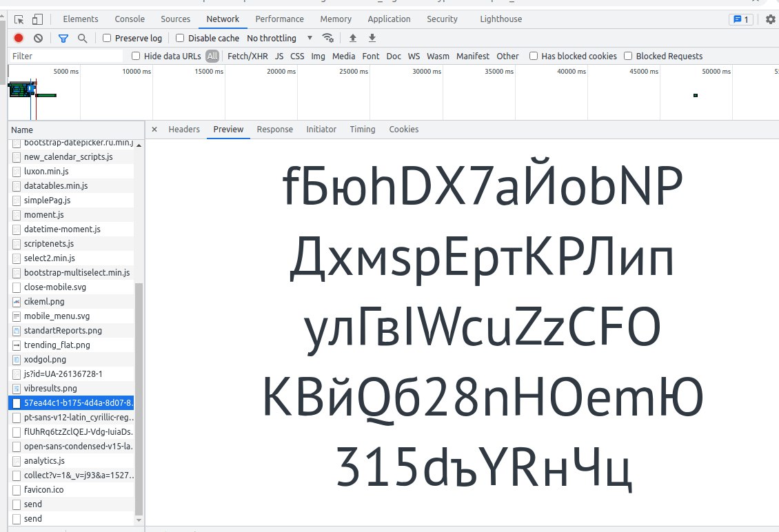Screen dimensions: 779x532
Task: Click the request list vertical scrollbar thumb
Action: 139,400
